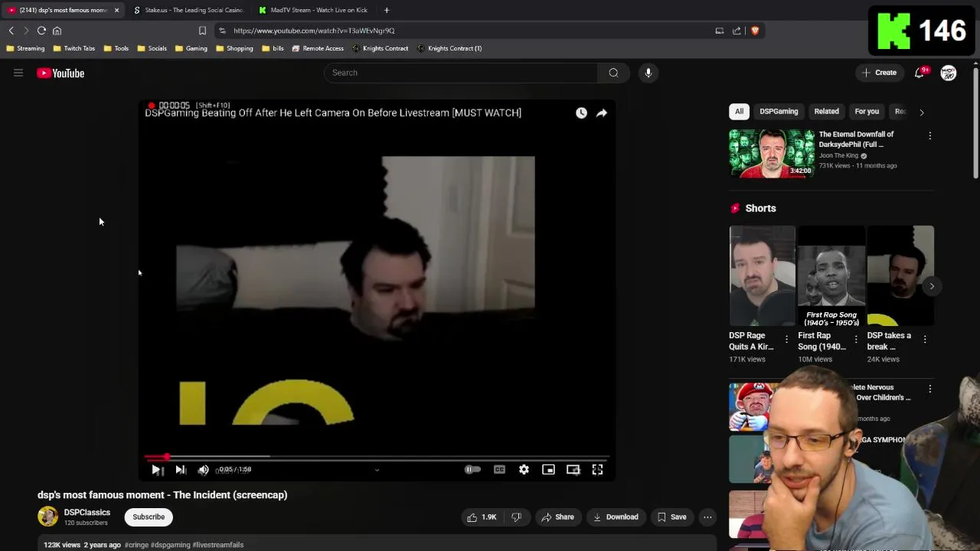Open the DSPClassics channel avatar

click(47, 517)
